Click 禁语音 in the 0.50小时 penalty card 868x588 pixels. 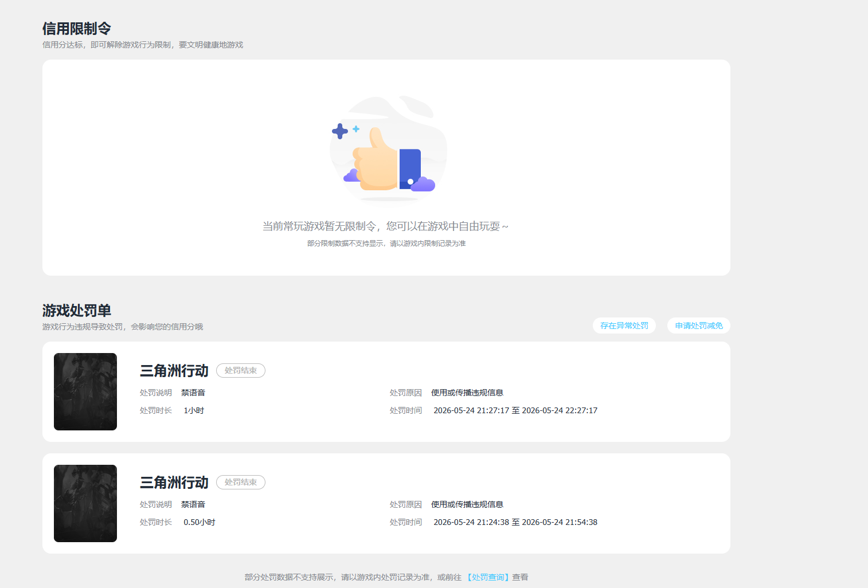(x=193, y=504)
